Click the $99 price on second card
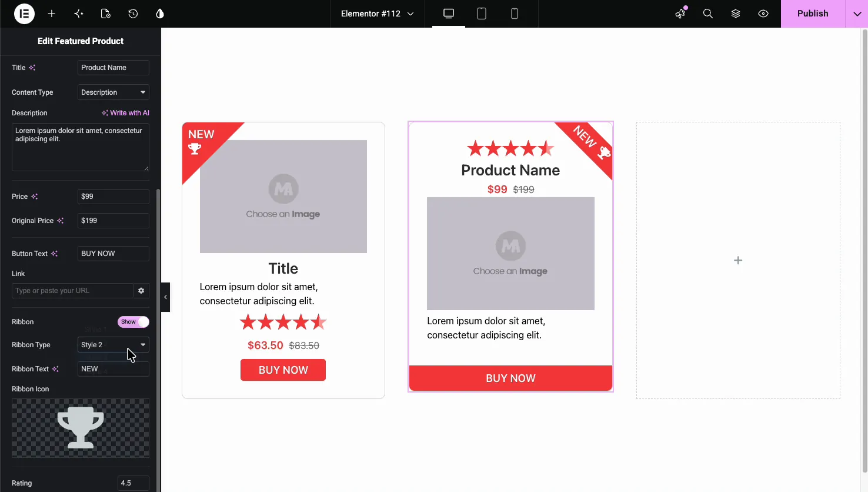The height and width of the screenshot is (492, 868). 497,190
